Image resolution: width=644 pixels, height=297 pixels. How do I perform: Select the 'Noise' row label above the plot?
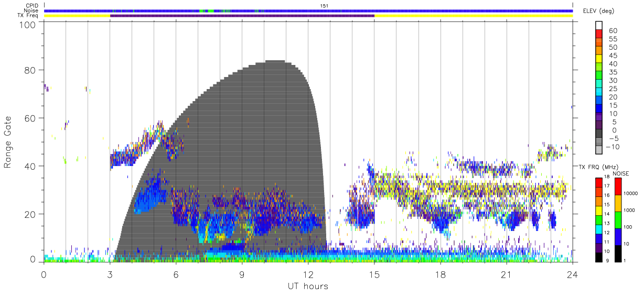click(31, 10)
